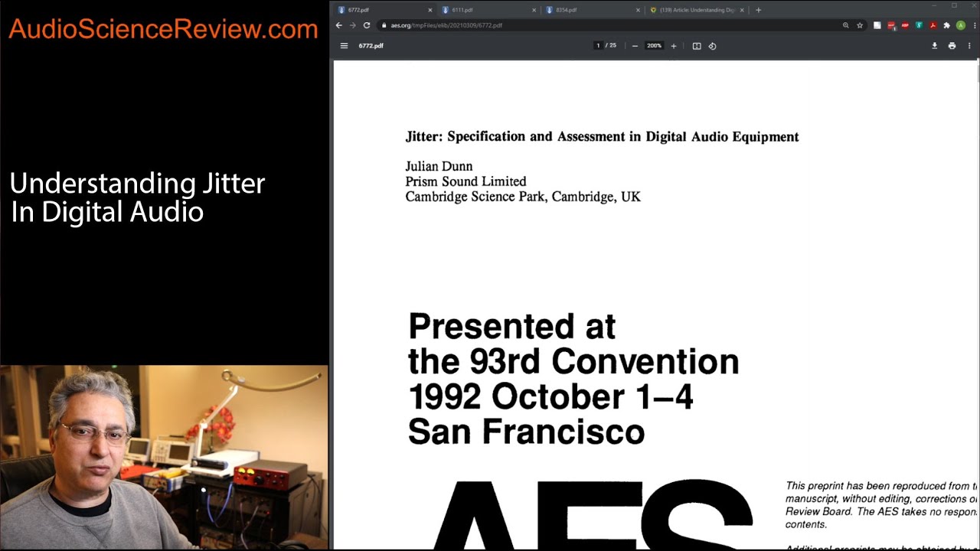Open the Article: Understanding Digital tab
The image size is (980, 551).
pos(695,10)
